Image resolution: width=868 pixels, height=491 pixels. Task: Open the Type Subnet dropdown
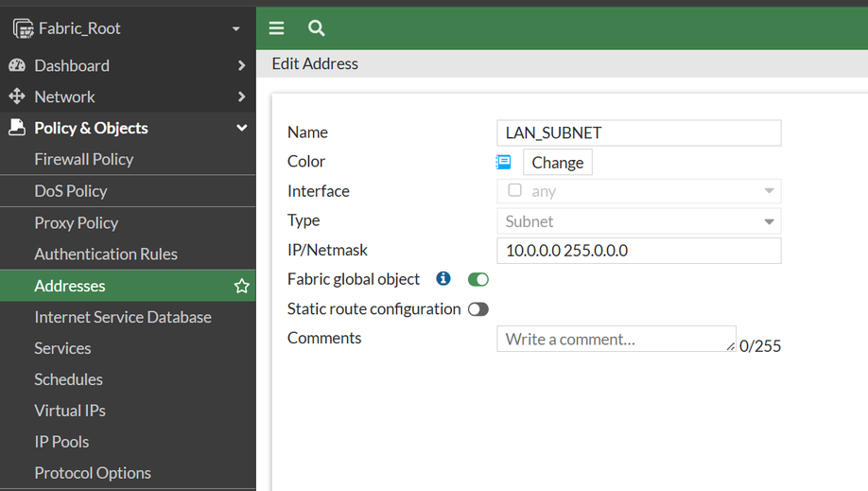point(638,221)
